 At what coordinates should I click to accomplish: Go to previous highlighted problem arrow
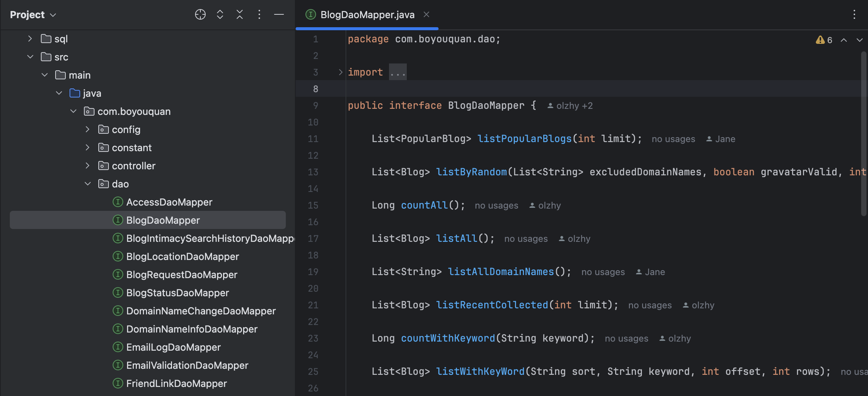[843, 40]
